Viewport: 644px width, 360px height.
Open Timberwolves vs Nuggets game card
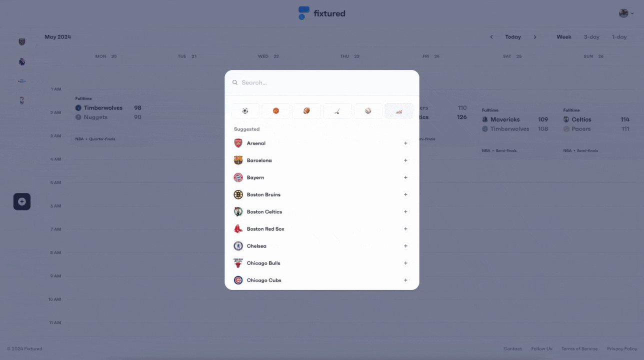point(108,119)
